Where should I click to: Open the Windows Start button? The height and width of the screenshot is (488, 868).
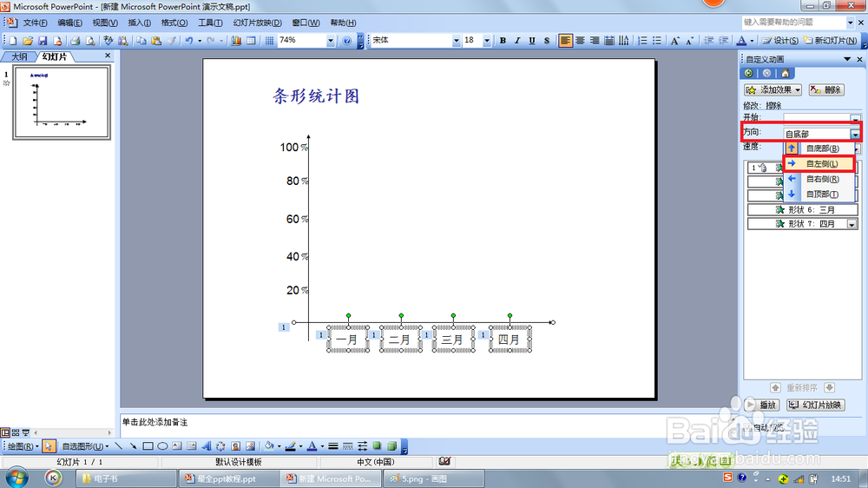(17, 478)
